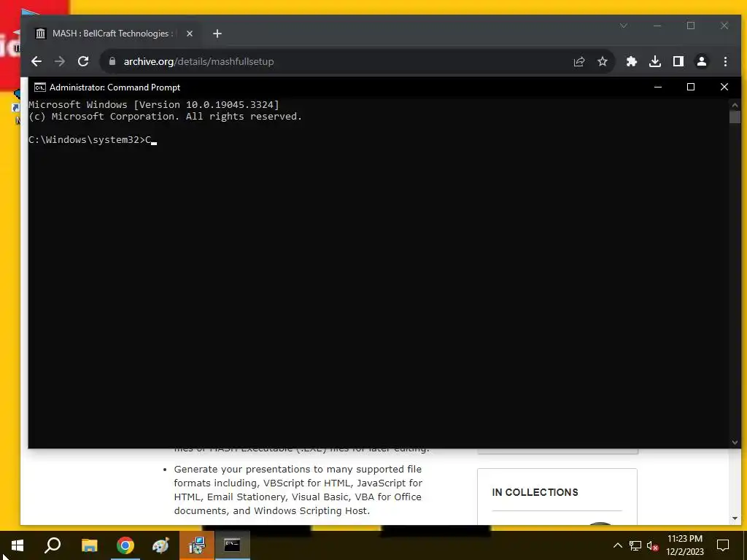The image size is (747, 560).
Task: Open the highlighted installer taskbar item
Action: (197, 545)
